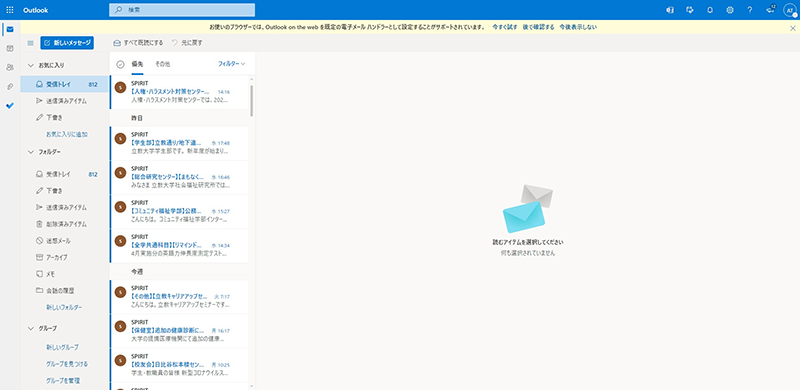Screen dimensions: 800x390
Task: Toggle the hamburger navigation pane button
Action: pyautogui.click(x=30, y=43)
